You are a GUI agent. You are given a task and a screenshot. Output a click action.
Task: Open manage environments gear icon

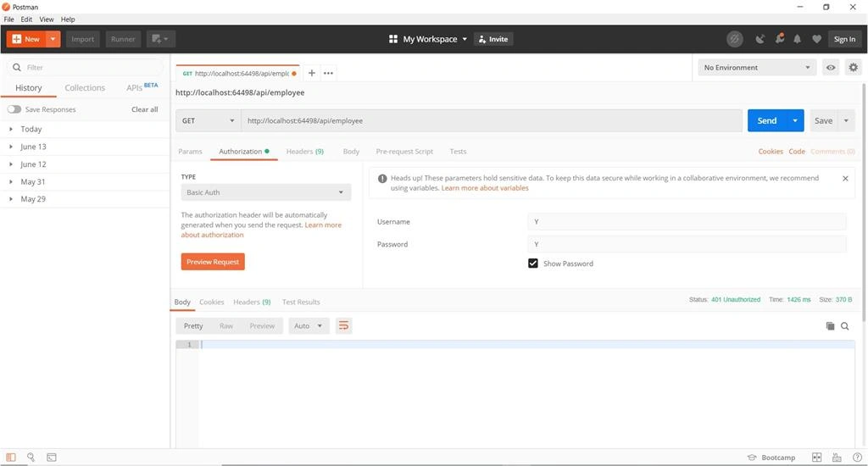pos(853,68)
